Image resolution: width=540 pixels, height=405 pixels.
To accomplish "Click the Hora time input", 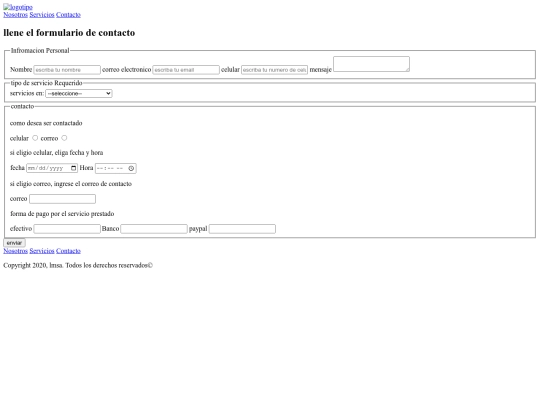I will coord(116,168).
